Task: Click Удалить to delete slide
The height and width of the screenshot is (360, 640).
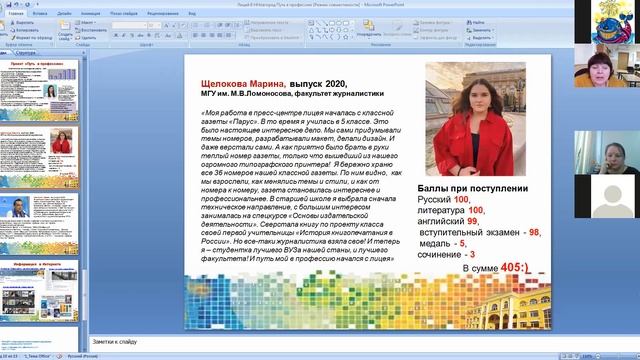Action: pos(86,38)
